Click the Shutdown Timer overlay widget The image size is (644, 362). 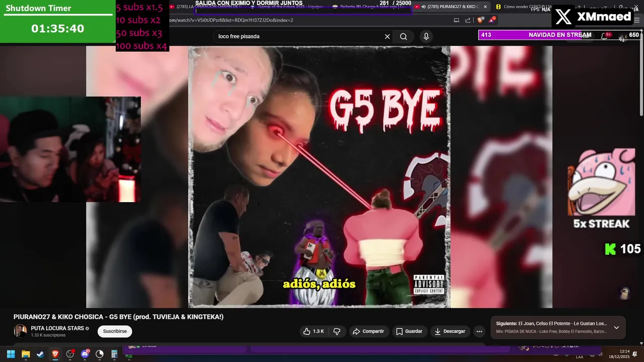(x=58, y=22)
